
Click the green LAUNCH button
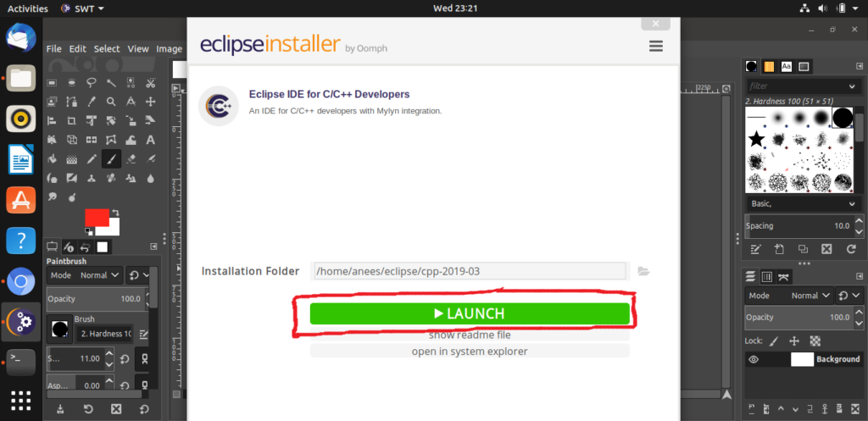point(470,313)
